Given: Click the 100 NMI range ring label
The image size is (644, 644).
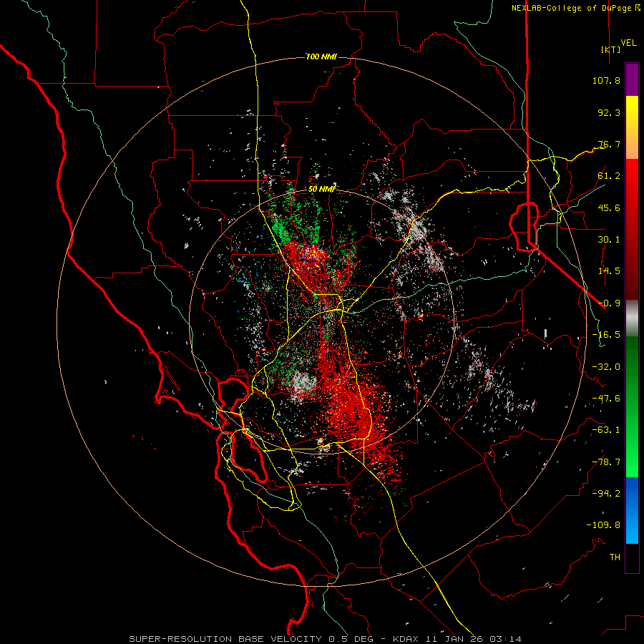Looking at the screenshot, I should tap(321, 57).
